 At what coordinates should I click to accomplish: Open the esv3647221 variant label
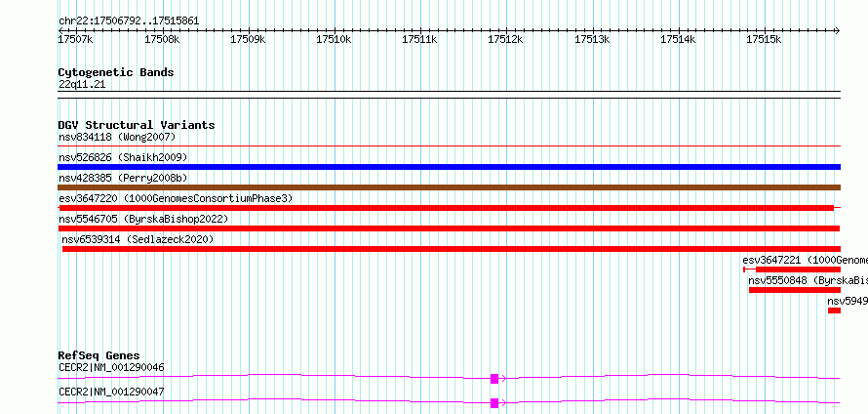[806, 260]
